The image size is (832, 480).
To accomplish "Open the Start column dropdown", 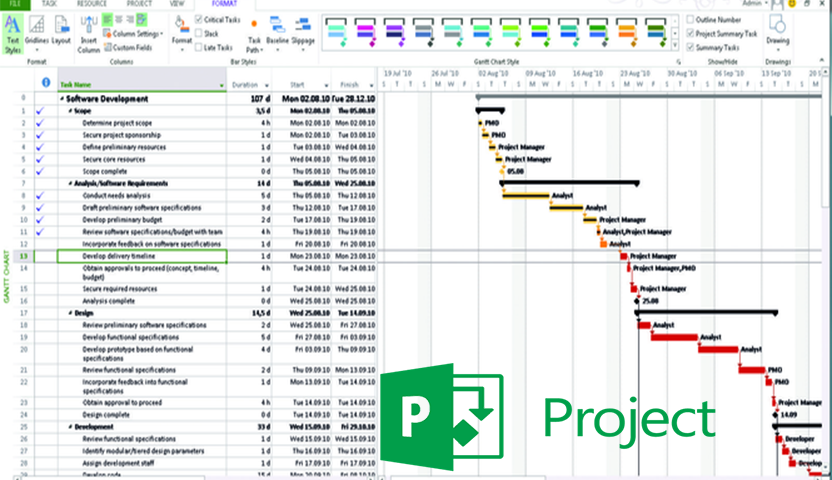I will (x=326, y=85).
